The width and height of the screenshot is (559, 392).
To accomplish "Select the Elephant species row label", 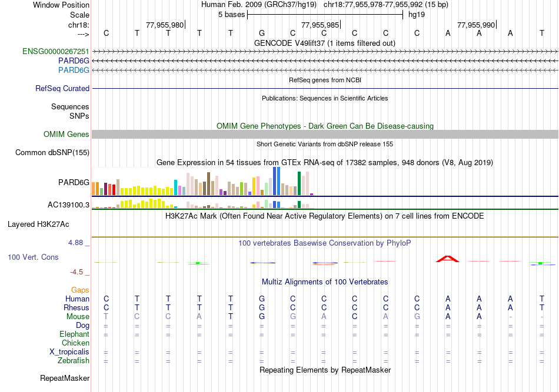I will pyautogui.click(x=75, y=334).
